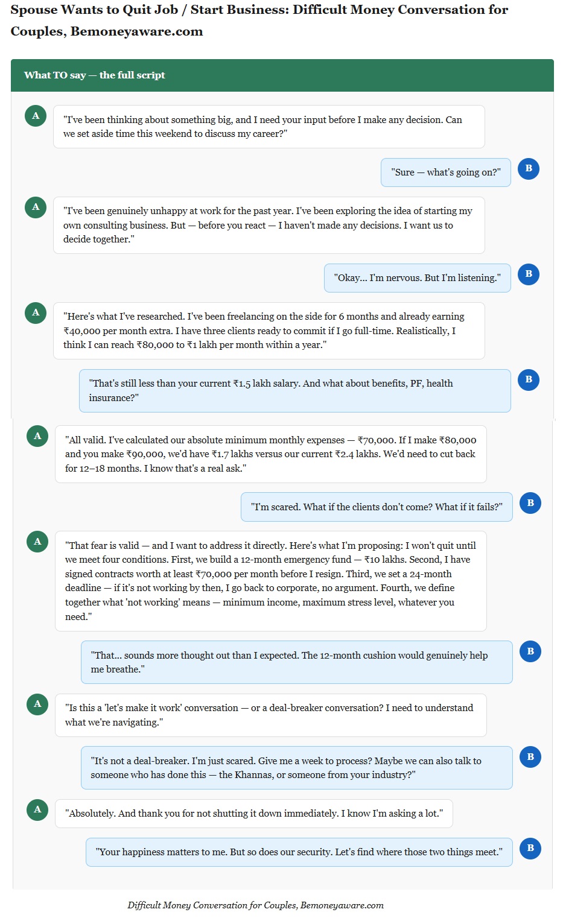Click the A avatar beside the four conditions message
This screenshot has height=924, width=563.
click(x=37, y=542)
